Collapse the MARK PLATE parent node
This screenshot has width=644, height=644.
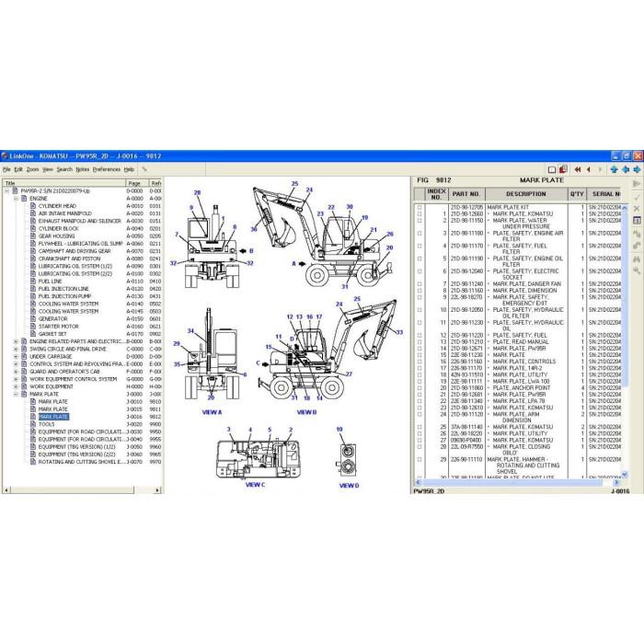point(16,394)
